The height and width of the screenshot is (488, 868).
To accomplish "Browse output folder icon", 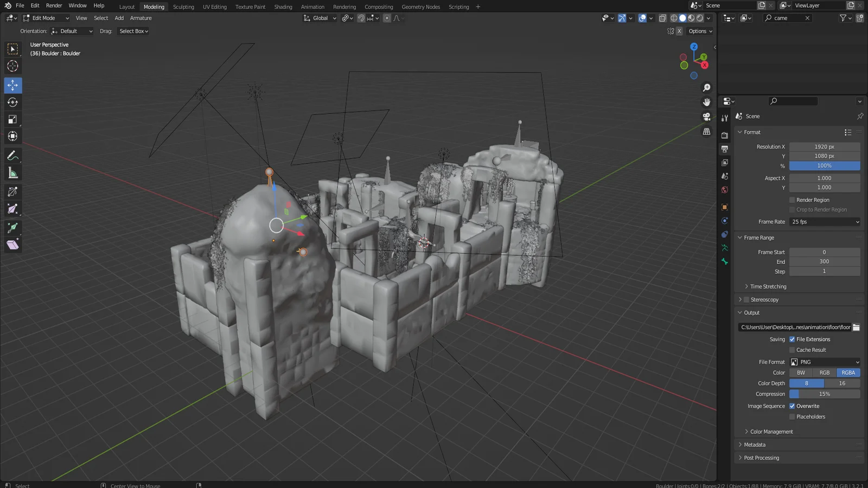I will coord(856,327).
